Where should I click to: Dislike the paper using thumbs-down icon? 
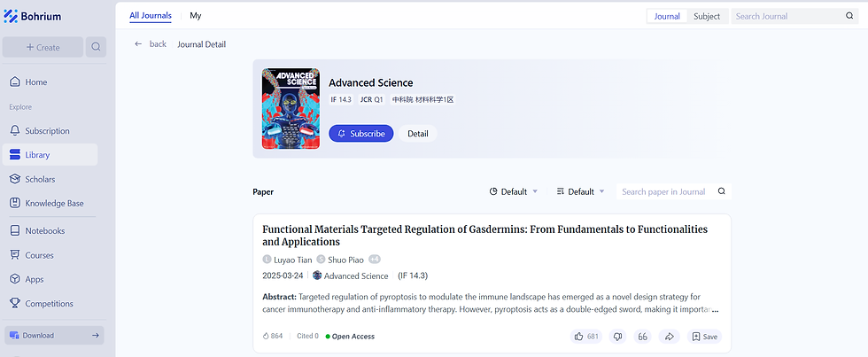click(617, 337)
